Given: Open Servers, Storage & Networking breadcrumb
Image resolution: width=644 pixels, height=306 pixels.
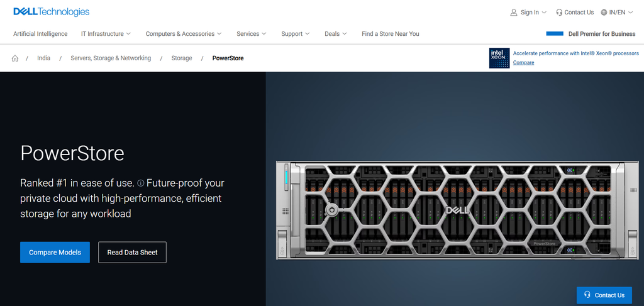Looking at the screenshot, I should point(111,58).
